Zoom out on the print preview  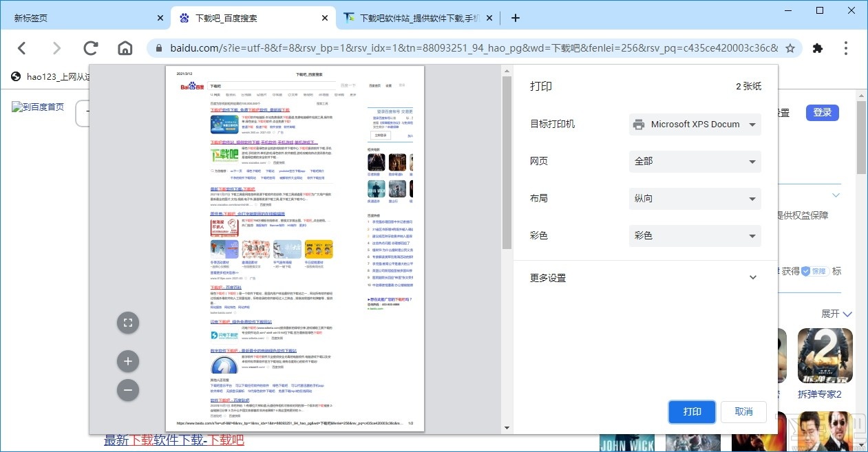coord(128,390)
